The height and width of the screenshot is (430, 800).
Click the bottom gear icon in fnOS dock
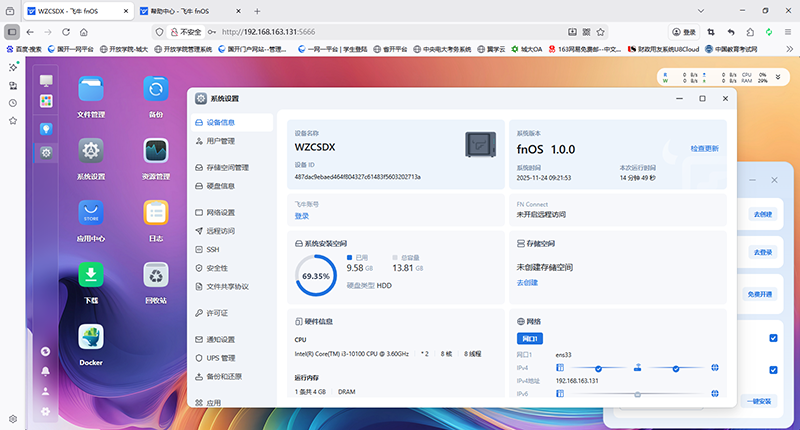pos(45,411)
